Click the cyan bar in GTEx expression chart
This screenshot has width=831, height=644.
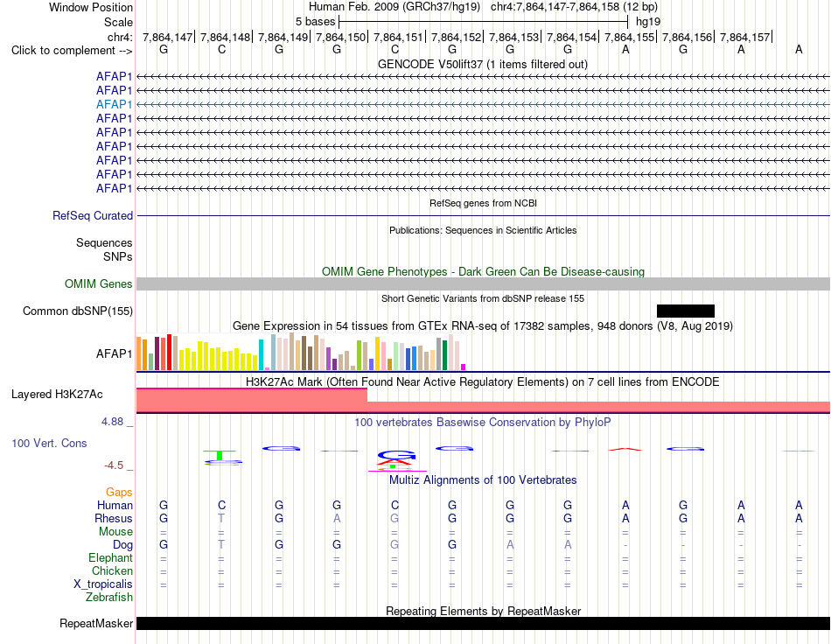261,354
